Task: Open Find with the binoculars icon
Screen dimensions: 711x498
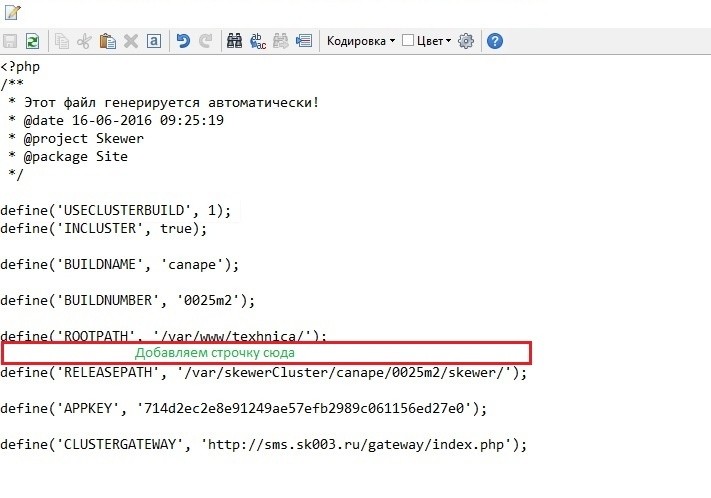Action: coord(236,41)
